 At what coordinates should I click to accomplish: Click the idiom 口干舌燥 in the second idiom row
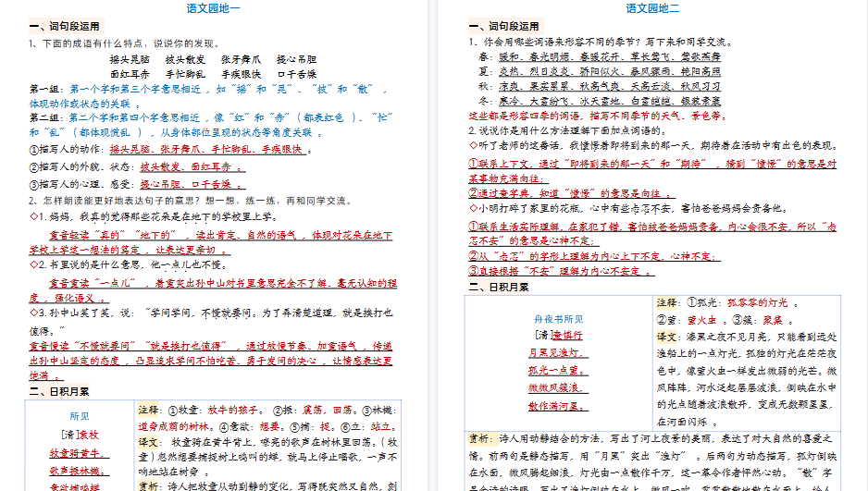(x=296, y=73)
